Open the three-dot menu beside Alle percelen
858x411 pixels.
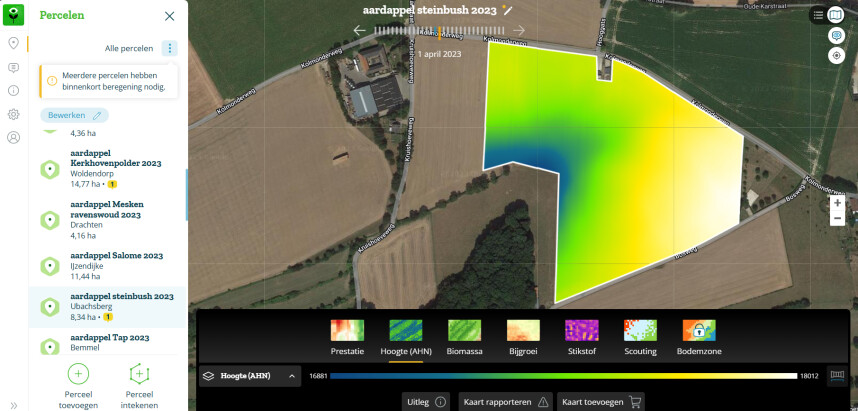169,48
